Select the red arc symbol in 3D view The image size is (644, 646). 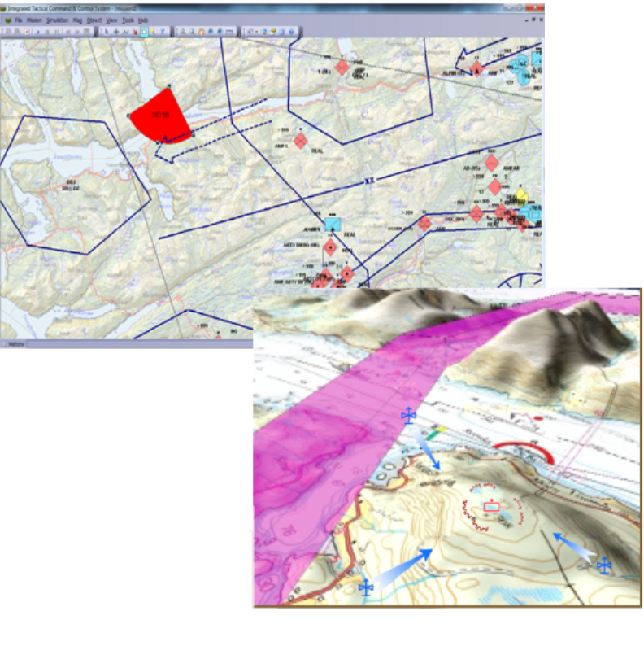(x=531, y=450)
